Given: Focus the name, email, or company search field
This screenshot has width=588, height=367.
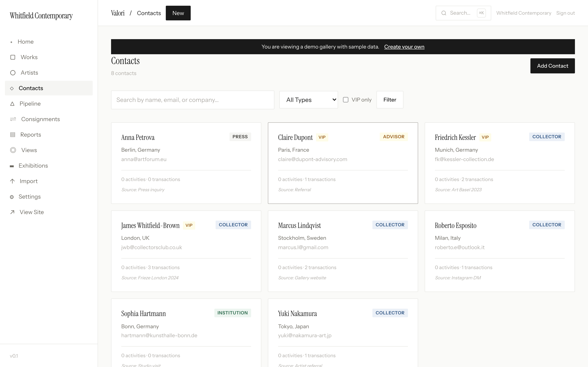Looking at the screenshot, I should 193,100.
